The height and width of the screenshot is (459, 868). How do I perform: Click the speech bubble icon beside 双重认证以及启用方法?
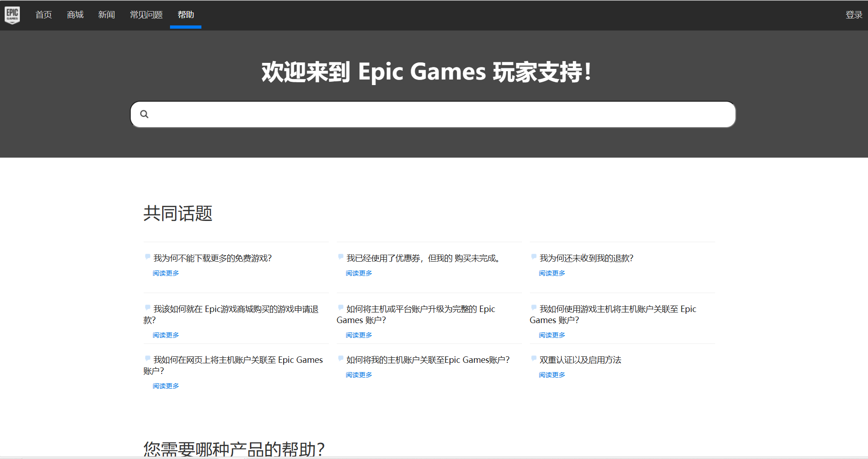click(534, 358)
